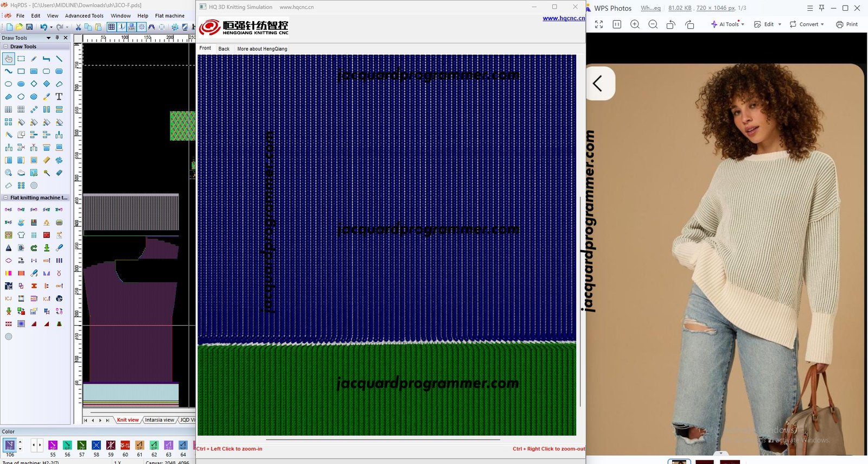Select color swatch number 58
Image resolution: width=868 pixels, height=464 pixels.
coord(96,446)
